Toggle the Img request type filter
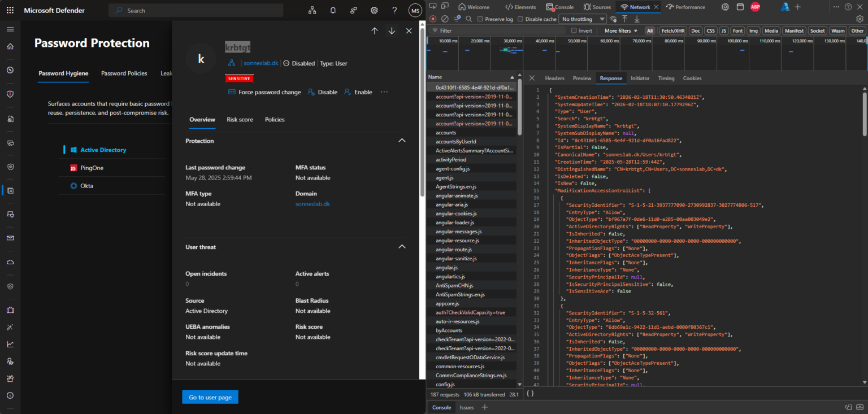Viewport: 868px width, 414px height. point(753,30)
